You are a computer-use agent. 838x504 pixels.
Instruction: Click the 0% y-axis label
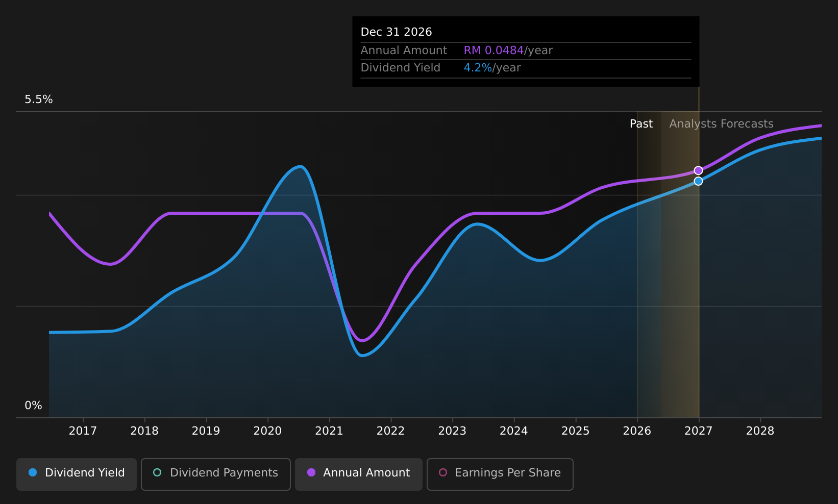click(34, 406)
